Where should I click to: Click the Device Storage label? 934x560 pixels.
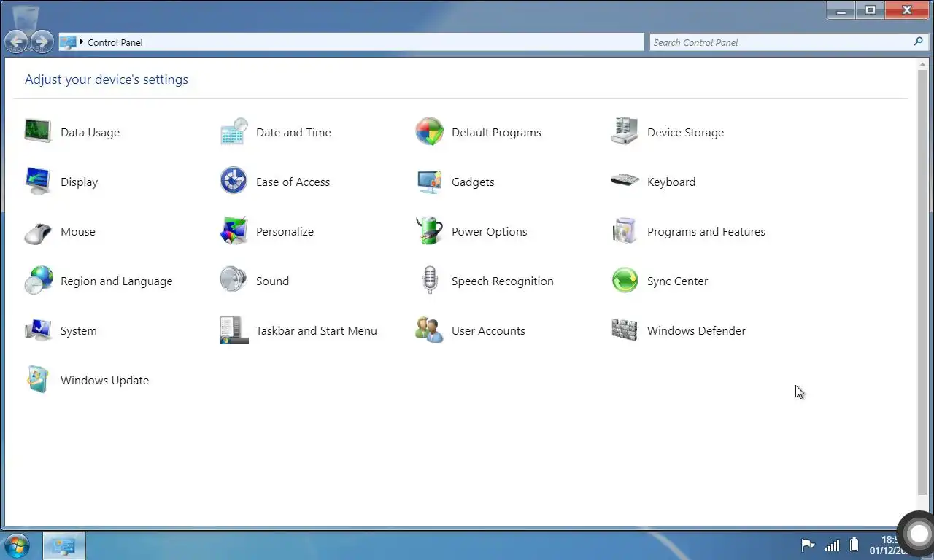[685, 133]
